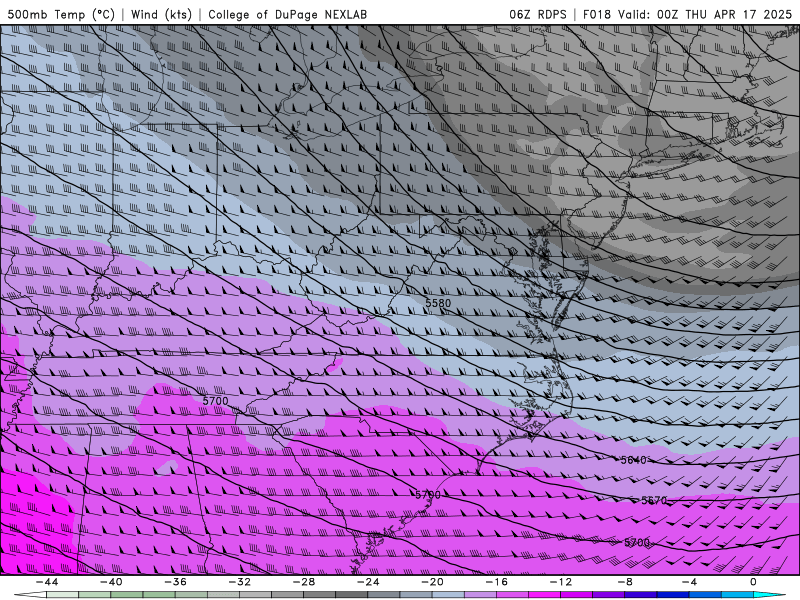The width and height of the screenshot is (800, 600).
Task: Click the "Wind (kts)" header text
Action: tap(161, 14)
